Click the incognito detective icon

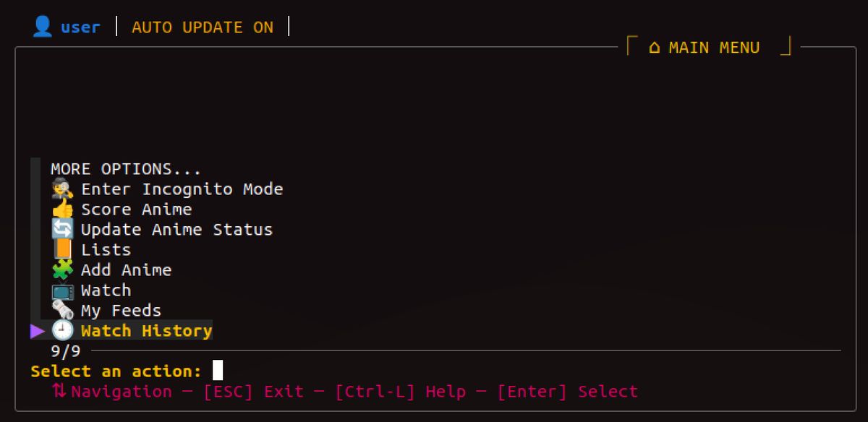[x=62, y=189]
